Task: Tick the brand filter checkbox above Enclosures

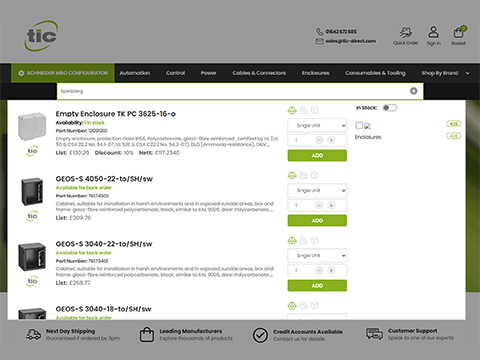Action: (x=359, y=125)
